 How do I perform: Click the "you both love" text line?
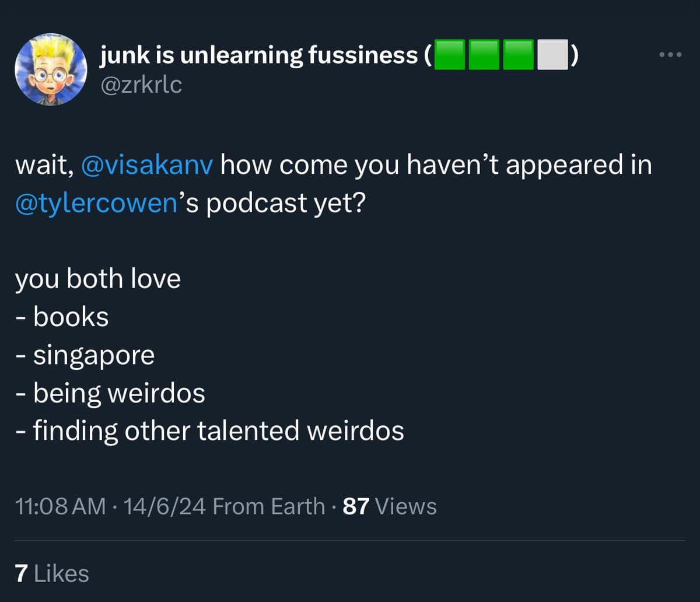click(x=98, y=279)
